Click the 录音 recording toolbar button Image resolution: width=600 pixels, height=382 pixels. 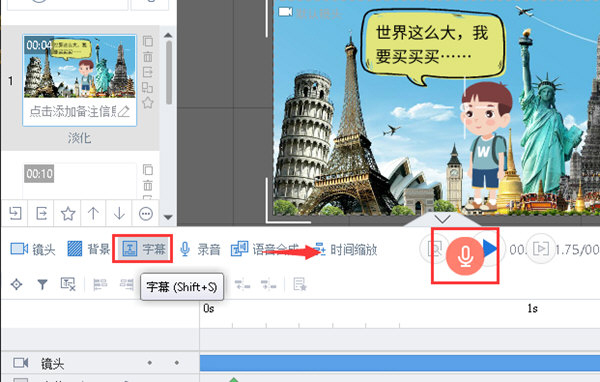click(200, 249)
